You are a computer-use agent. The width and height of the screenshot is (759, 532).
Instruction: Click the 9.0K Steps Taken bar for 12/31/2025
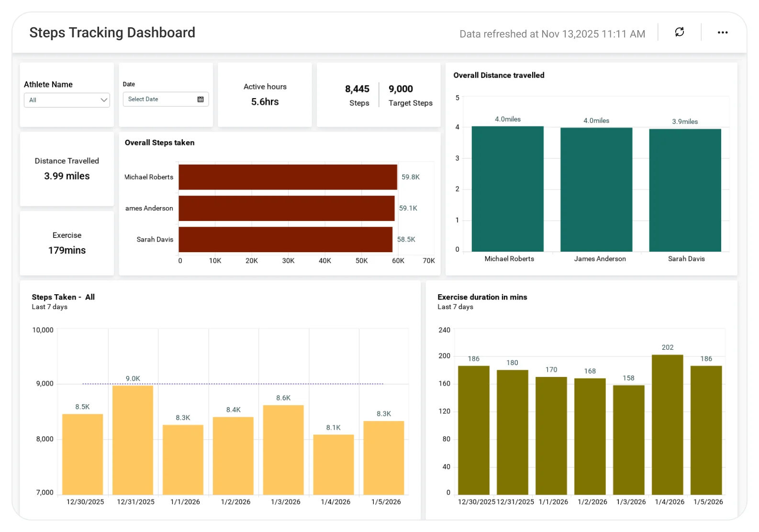133,440
